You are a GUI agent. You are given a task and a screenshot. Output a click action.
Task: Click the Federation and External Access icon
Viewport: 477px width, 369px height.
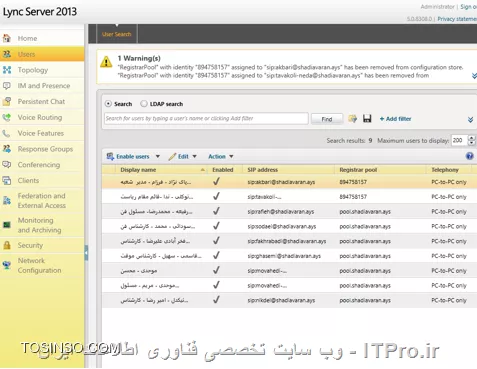pos(7,200)
